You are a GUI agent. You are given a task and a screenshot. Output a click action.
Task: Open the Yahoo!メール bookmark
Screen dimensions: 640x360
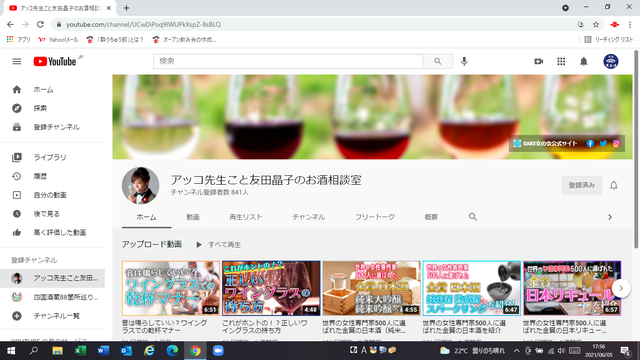[x=58, y=40]
